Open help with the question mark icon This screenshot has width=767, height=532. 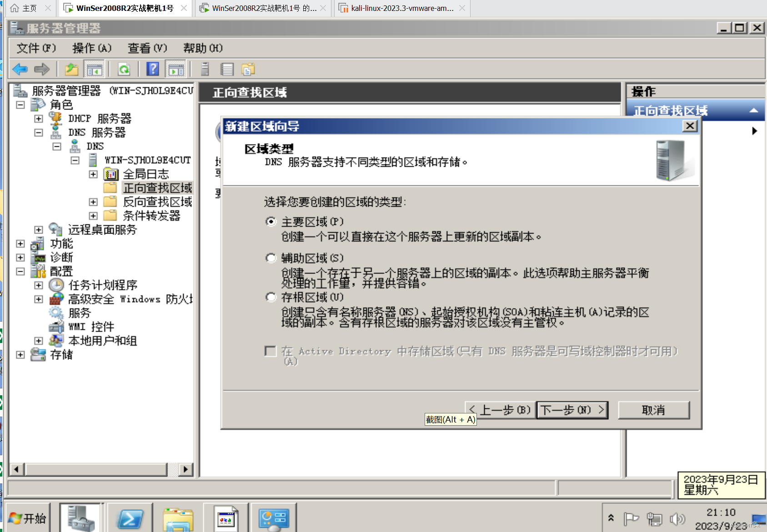point(153,70)
